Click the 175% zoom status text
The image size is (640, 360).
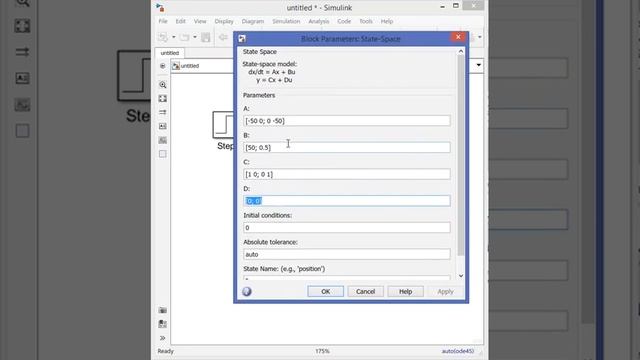(x=322, y=351)
